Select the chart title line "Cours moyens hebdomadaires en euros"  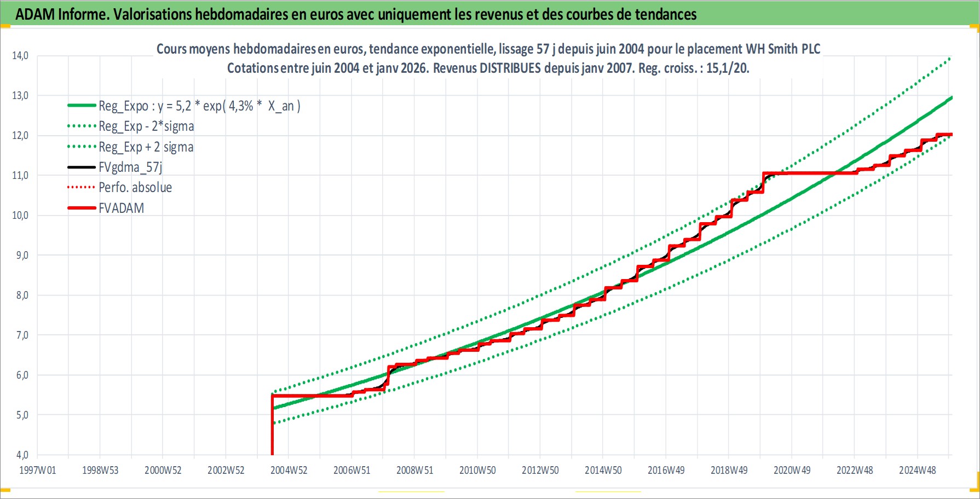[488, 49]
